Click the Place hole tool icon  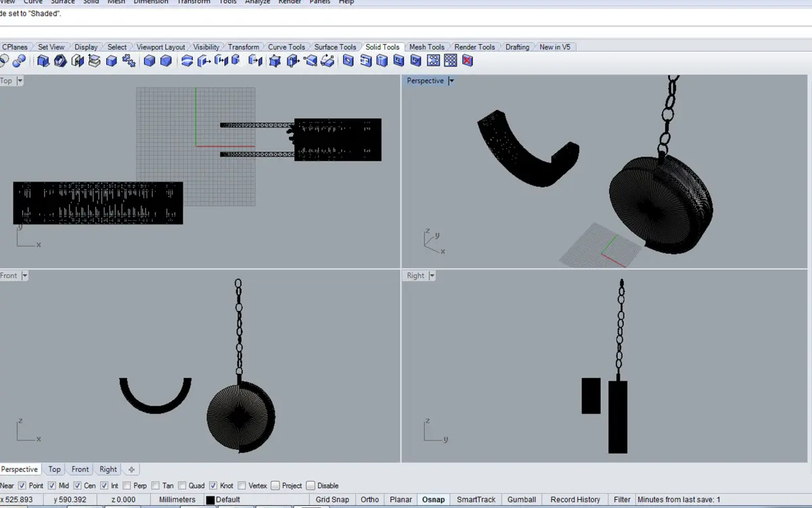pyautogui.click(x=365, y=61)
